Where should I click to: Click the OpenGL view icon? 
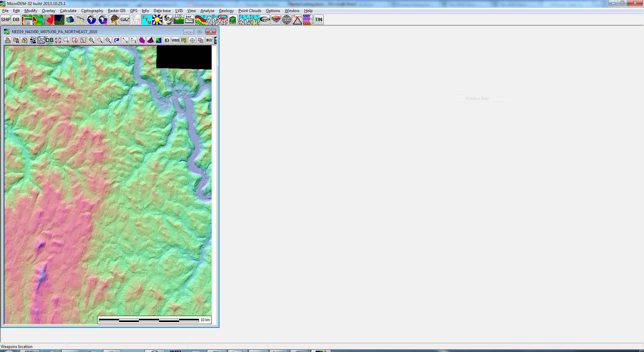[265, 20]
